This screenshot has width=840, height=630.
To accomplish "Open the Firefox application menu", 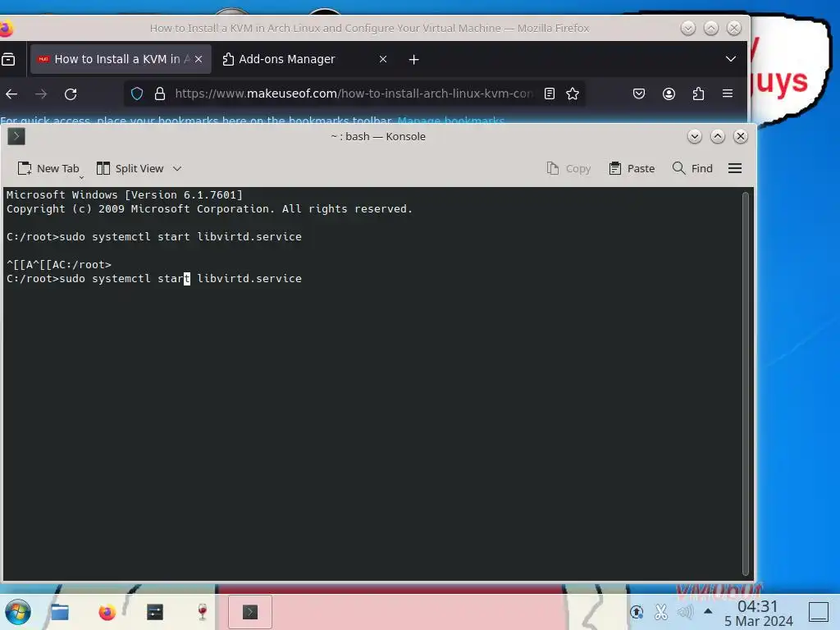I will coord(728,94).
